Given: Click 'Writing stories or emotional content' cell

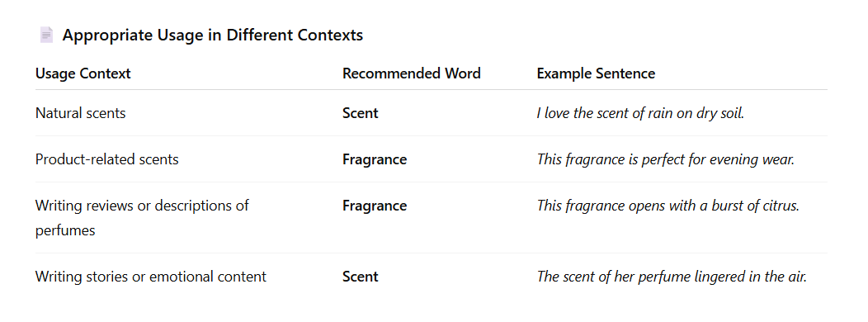Looking at the screenshot, I should pyautogui.click(x=151, y=277).
